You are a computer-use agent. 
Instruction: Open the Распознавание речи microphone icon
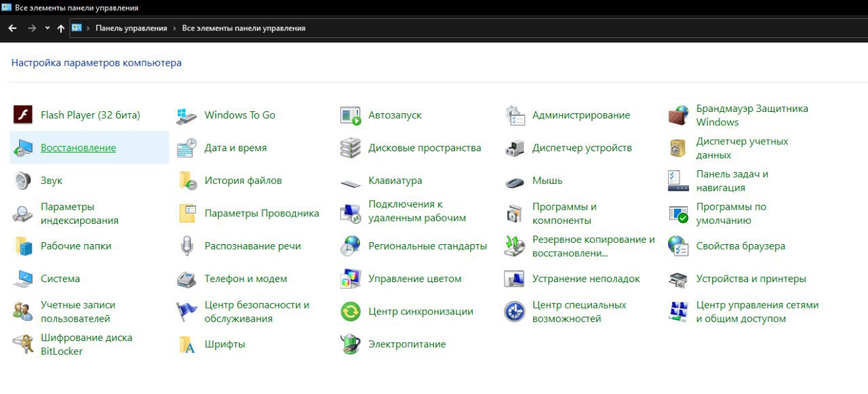[x=187, y=246]
